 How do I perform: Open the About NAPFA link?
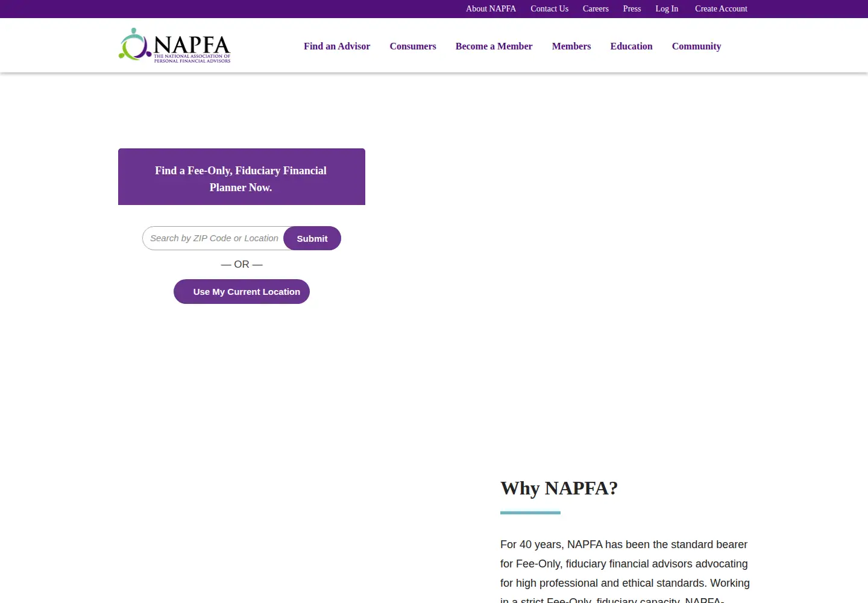(491, 8)
